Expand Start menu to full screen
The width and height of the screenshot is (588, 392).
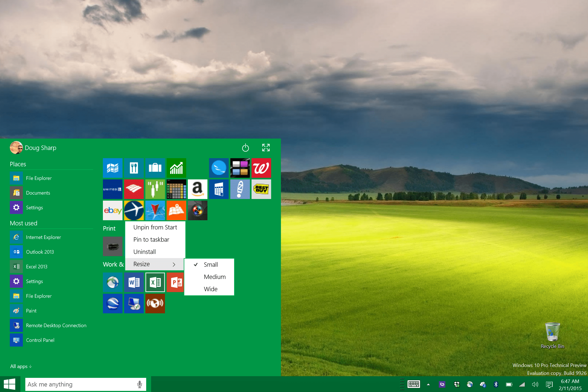tap(266, 148)
